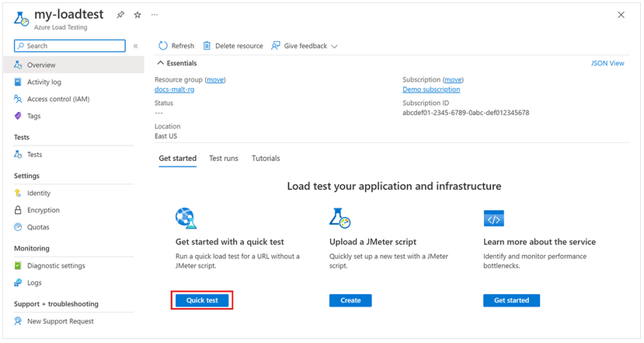Click the Give feedback person icon

(x=276, y=46)
